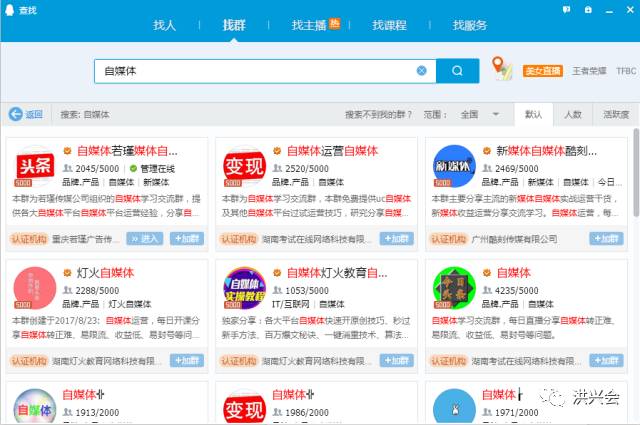Click member count icon next to 4235/5000
This screenshot has width=640, height=425.
coord(487,290)
